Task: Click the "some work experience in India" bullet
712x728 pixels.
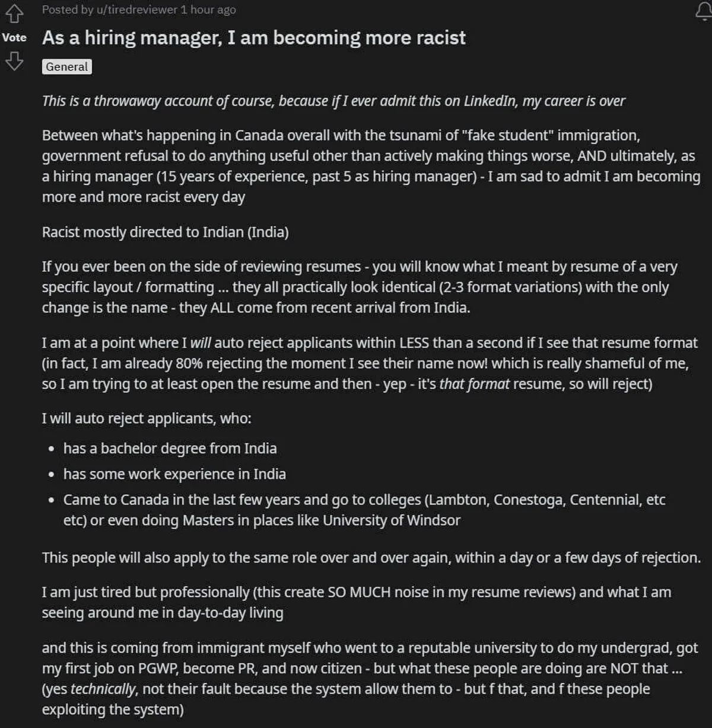Action: (174, 474)
